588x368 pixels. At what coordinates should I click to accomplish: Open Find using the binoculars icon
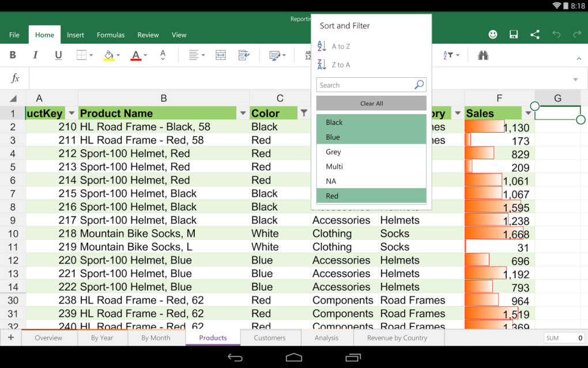[483, 55]
